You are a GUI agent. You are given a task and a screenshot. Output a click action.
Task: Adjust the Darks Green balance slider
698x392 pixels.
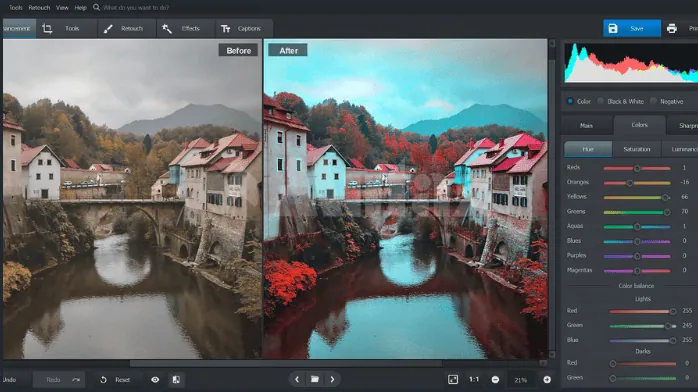(642, 378)
